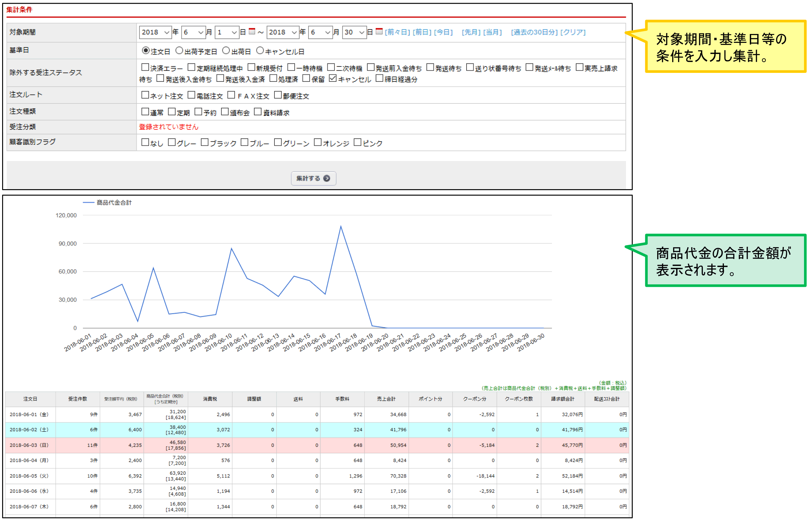Click the [先月] last month link
This screenshot has height=521, width=812.
pos(471,32)
